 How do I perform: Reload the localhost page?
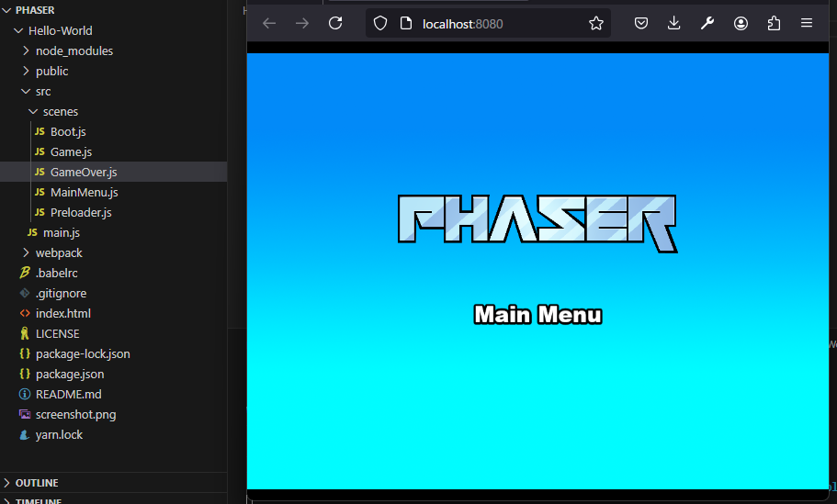[x=335, y=24]
